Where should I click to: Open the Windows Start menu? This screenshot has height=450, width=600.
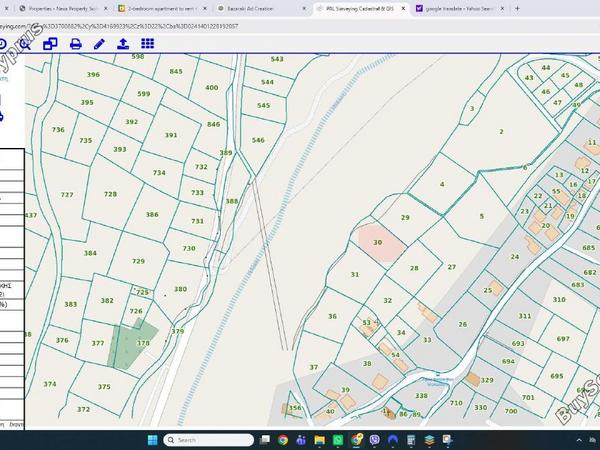pyautogui.click(x=152, y=440)
